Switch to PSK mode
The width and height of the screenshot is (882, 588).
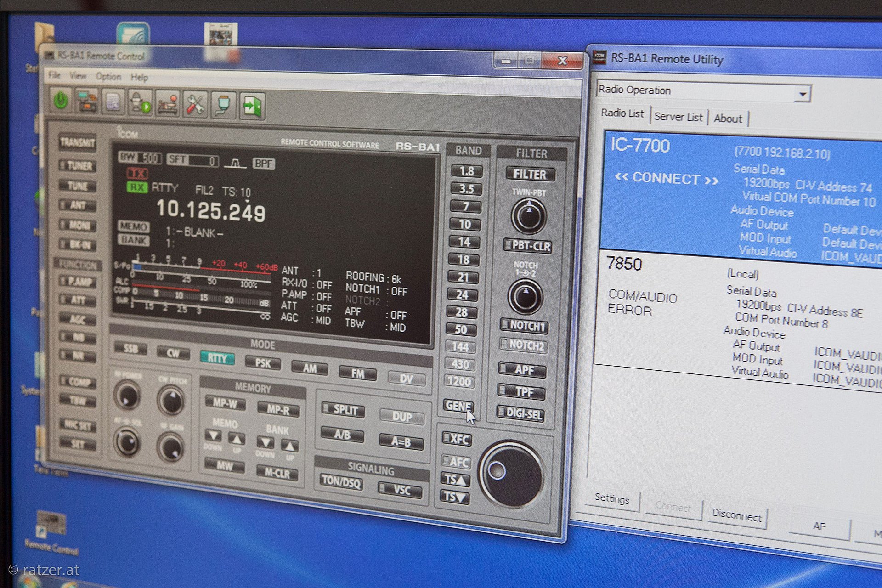263,363
